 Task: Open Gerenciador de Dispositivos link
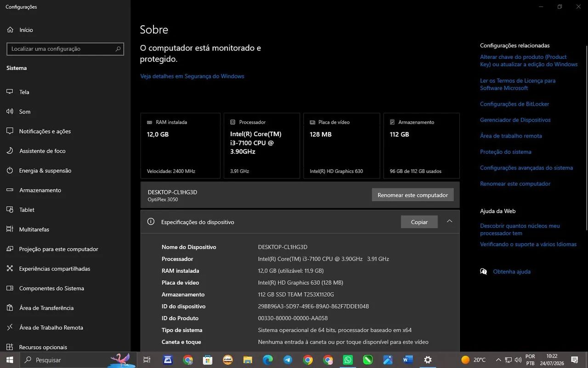tap(515, 120)
